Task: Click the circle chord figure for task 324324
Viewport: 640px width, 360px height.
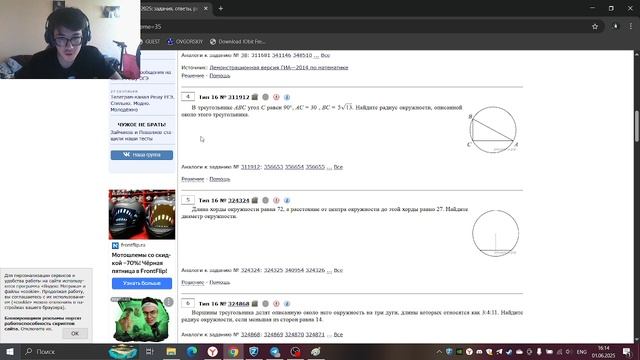Action: point(496,233)
